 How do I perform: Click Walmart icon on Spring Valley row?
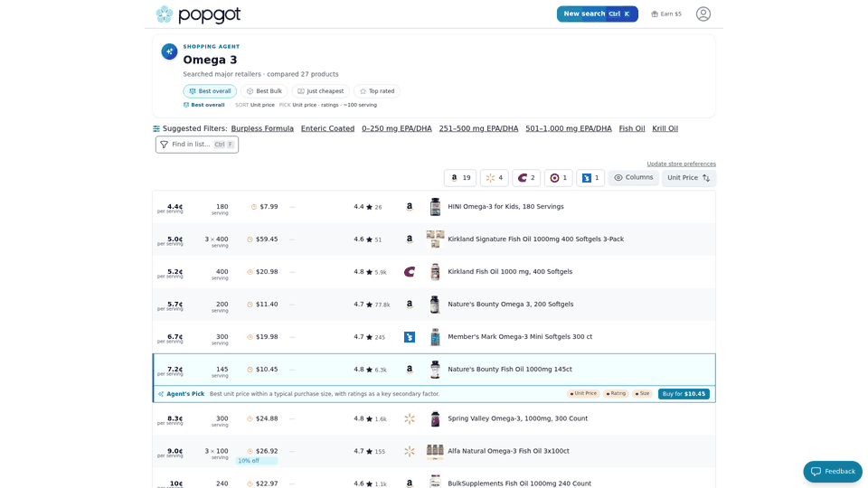tap(409, 418)
